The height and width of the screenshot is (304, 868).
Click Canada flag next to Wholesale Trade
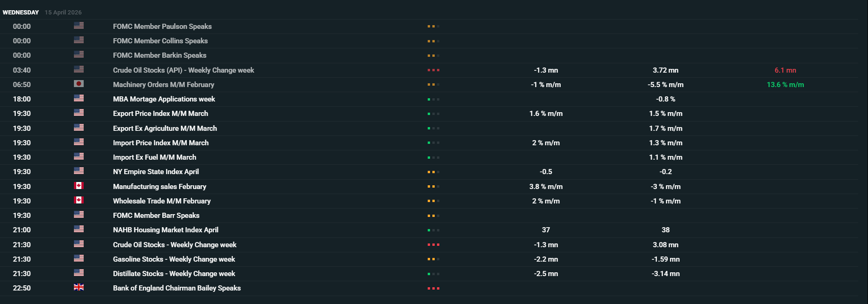[x=79, y=200]
